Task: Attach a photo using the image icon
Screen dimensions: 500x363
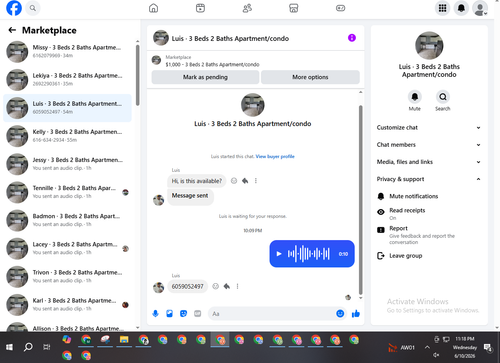Action: tap(169, 314)
